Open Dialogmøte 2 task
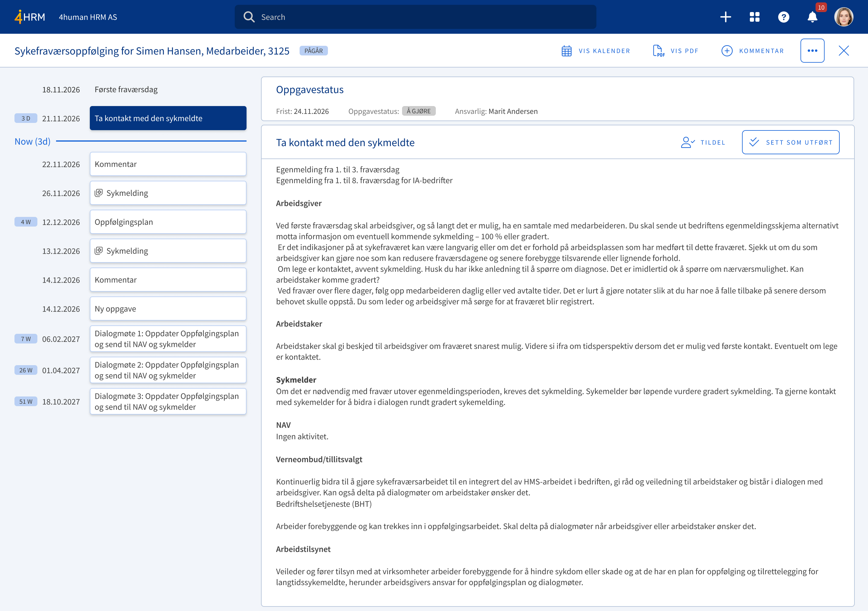The height and width of the screenshot is (611, 868). (x=168, y=370)
